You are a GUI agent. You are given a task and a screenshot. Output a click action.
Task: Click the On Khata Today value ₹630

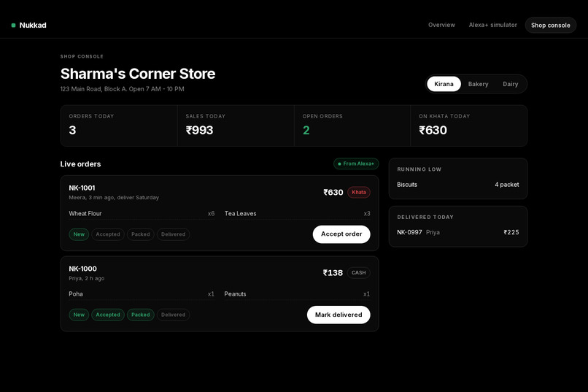(x=433, y=130)
